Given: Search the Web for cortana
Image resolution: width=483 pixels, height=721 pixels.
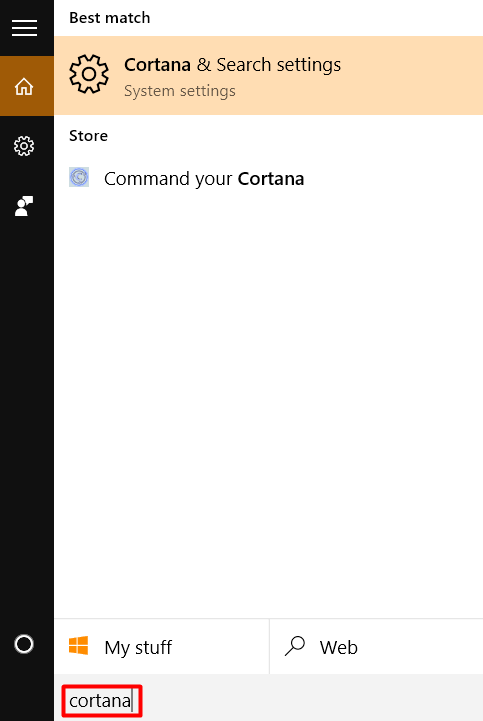Looking at the screenshot, I should click(376, 647).
